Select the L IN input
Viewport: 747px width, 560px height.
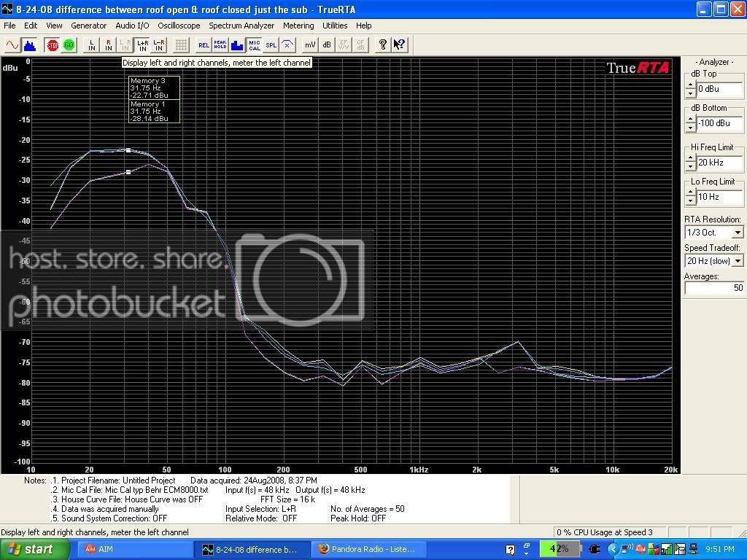click(92, 45)
